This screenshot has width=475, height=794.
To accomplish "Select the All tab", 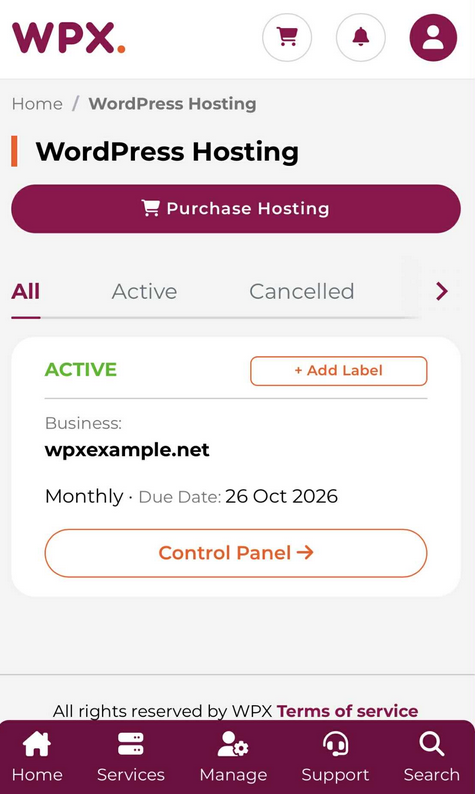I will click(26, 292).
